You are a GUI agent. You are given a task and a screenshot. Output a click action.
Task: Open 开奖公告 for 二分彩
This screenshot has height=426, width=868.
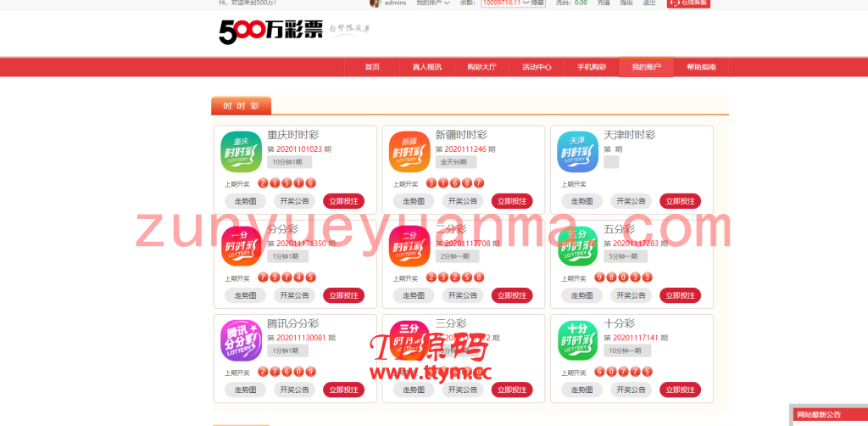tap(463, 295)
